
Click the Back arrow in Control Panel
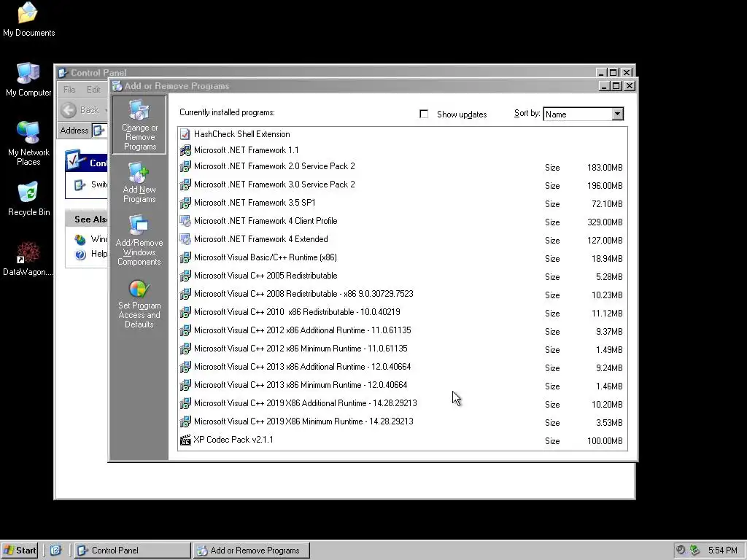point(68,110)
